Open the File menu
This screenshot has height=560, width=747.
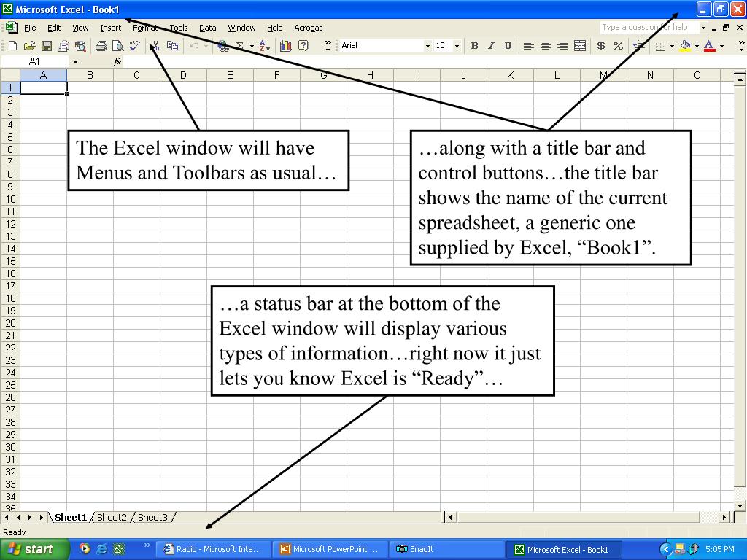pyautogui.click(x=30, y=28)
